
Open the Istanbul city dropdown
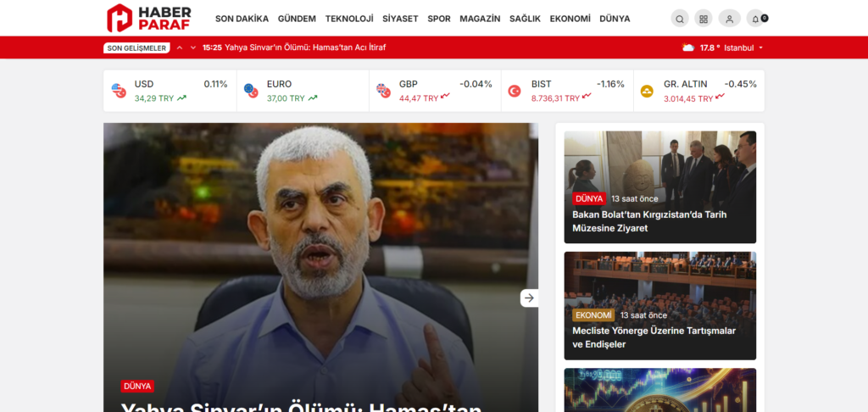pos(743,47)
